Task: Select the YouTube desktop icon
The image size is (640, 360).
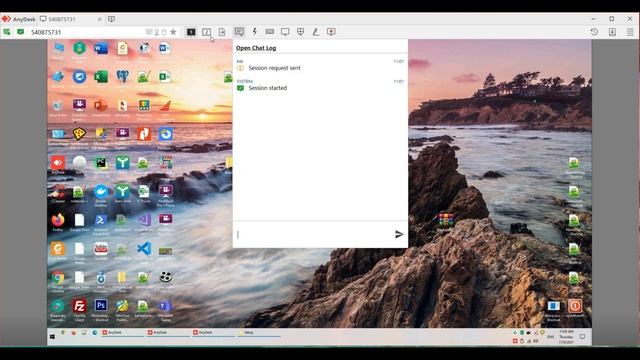Action: tap(101, 251)
